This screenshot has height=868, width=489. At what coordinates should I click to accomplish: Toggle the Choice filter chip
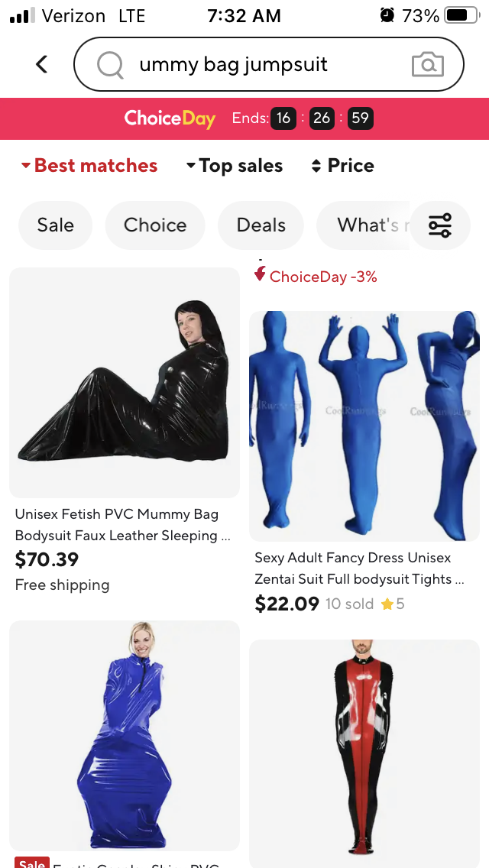tap(155, 225)
